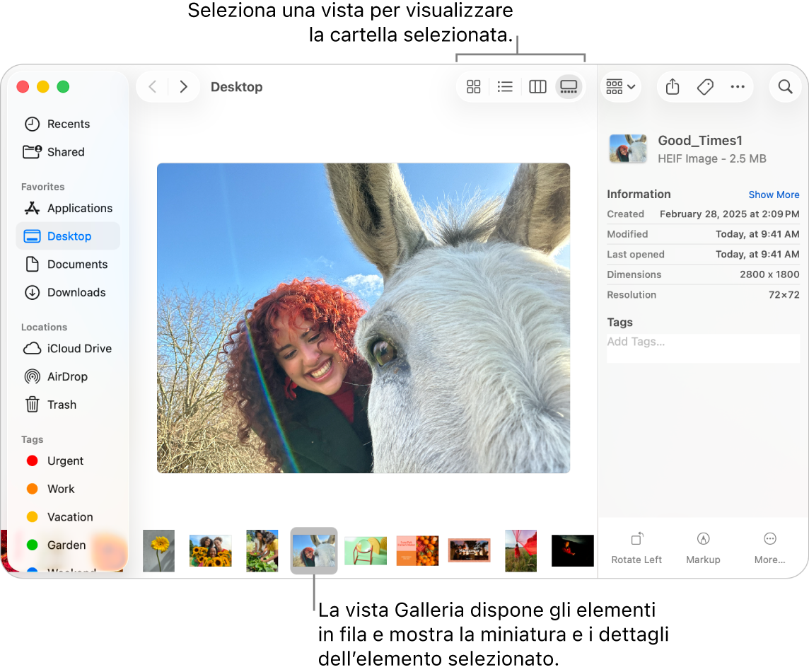Click the Markup quick action
The image size is (809, 672).
[x=703, y=548]
